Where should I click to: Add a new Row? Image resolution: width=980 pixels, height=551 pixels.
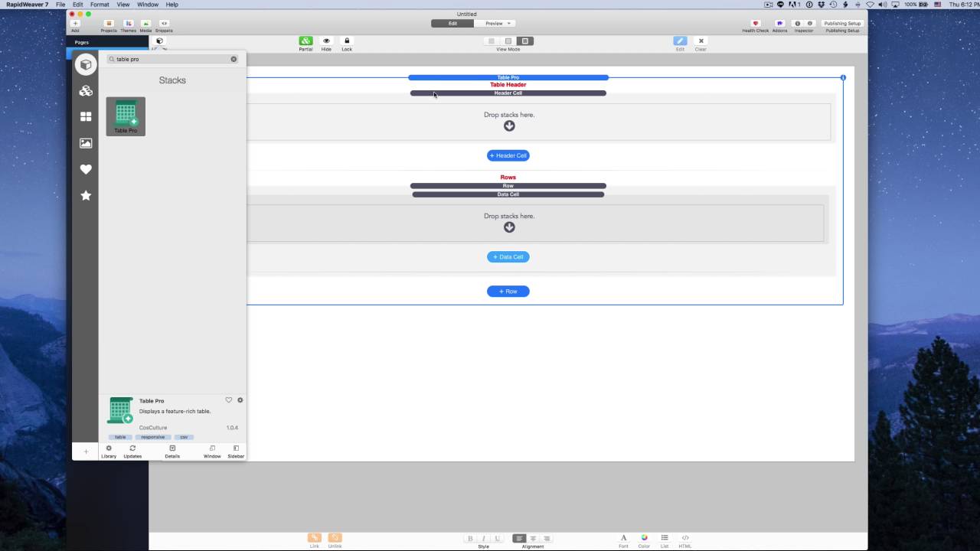click(x=508, y=292)
